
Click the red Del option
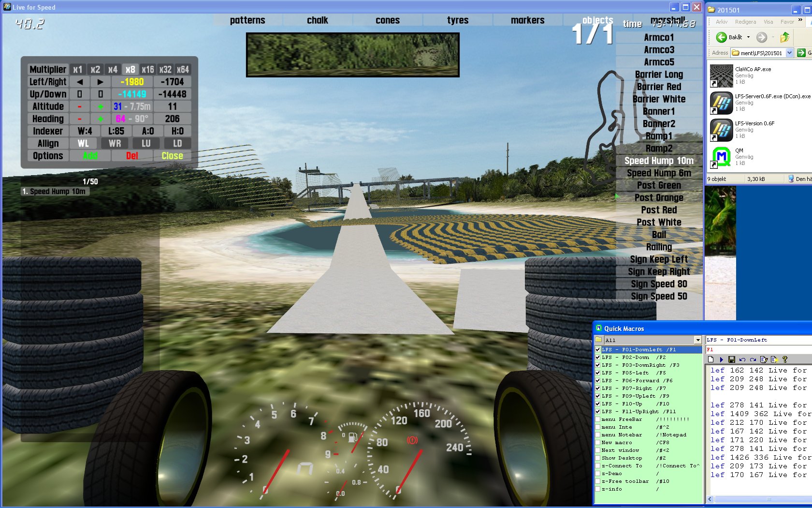tap(132, 156)
